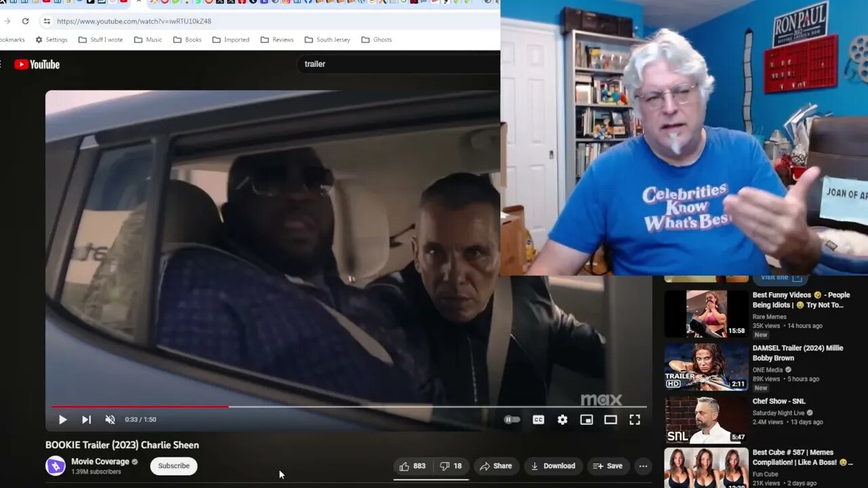The image size is (868, 488).
Task: Open the 'Stuff I wrote' bookmarks folder
Action: point(100,39)
